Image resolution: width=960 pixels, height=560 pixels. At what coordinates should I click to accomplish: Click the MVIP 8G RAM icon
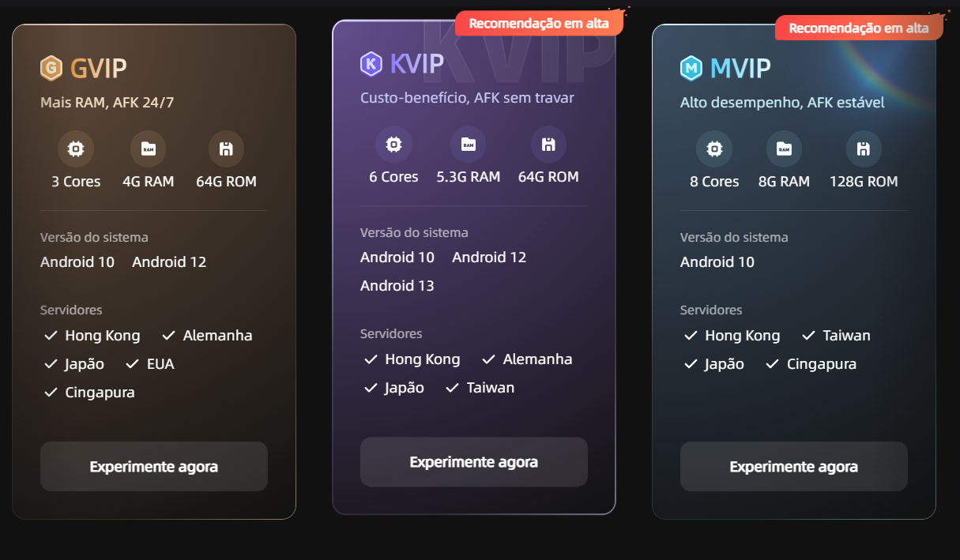point(784,148)
